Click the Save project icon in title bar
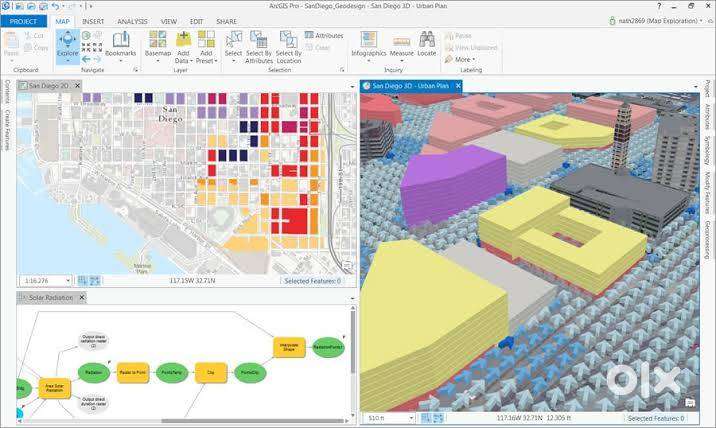 click(43, 6)
